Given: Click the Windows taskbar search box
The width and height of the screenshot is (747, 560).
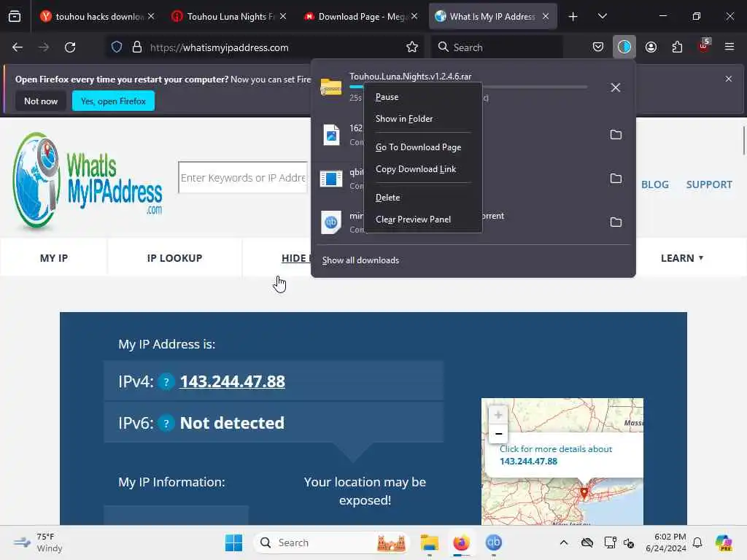Looking at the screenshot, I should pos(333,542).
